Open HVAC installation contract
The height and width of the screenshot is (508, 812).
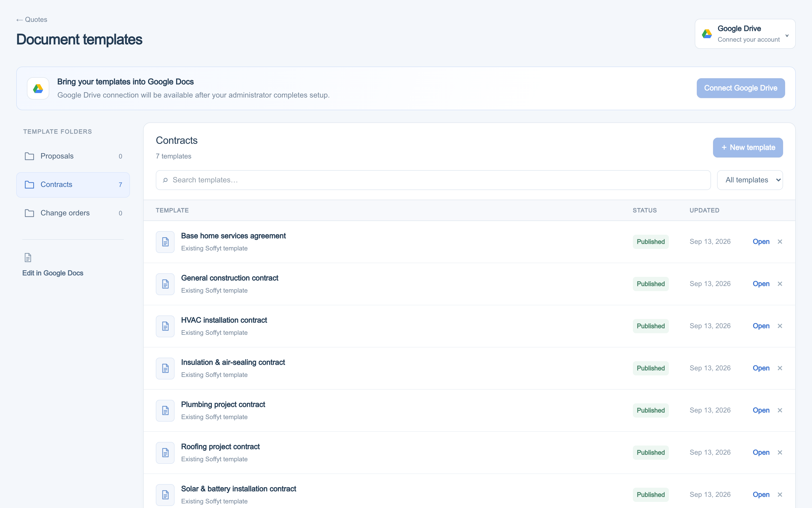point(761,326)
